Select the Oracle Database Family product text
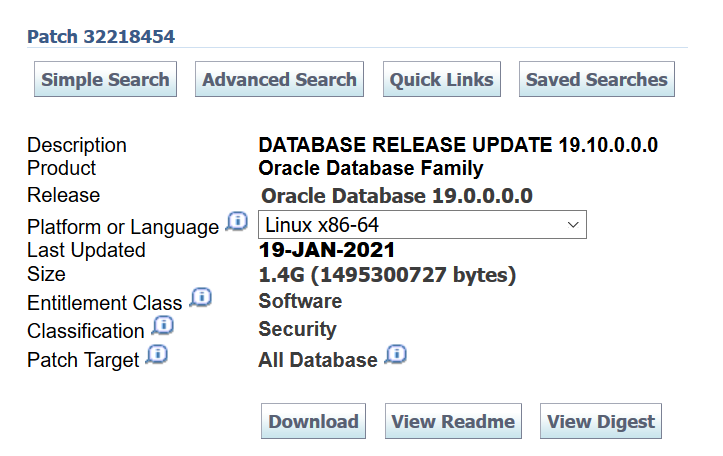The height and width of the screenshot is (456, 723). click(370, 168)
